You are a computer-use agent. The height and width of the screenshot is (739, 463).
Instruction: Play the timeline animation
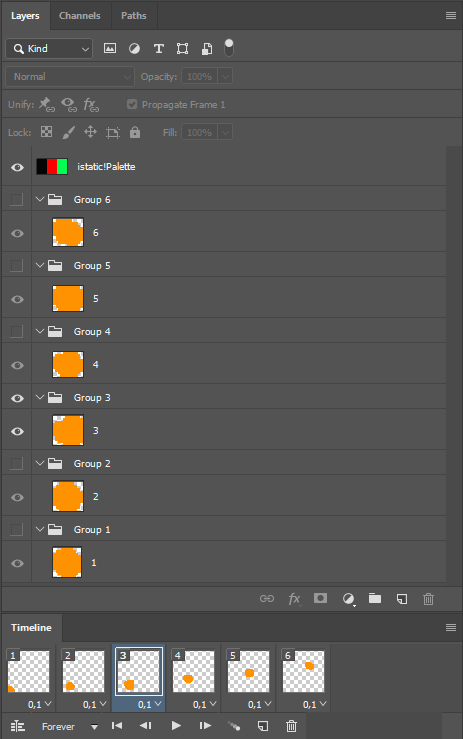pyautogui.click(x=176, y=726)
